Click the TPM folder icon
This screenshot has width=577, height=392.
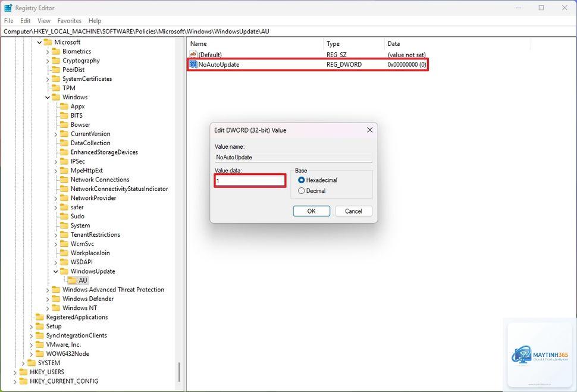[x=57, y=88]
